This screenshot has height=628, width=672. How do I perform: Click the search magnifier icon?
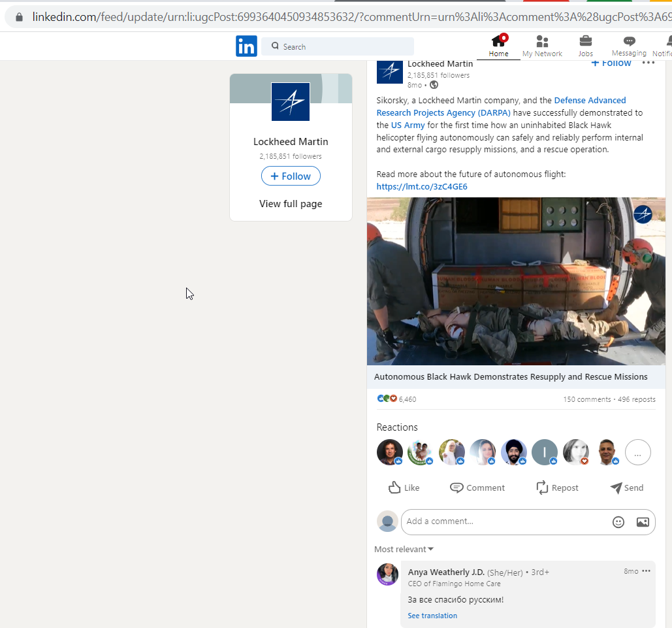tap(275, 46)
